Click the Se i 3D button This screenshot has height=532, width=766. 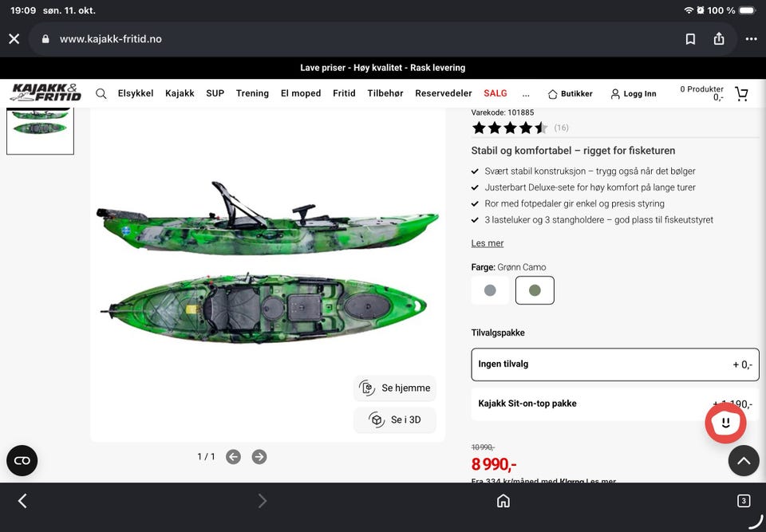pyautogui.click(x=395, y=420)
